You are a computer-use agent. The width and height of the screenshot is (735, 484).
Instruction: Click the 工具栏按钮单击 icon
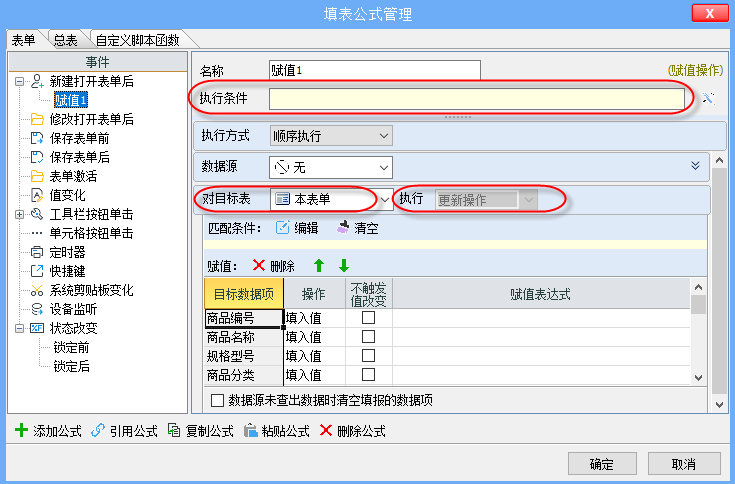[x=37, y=214]
